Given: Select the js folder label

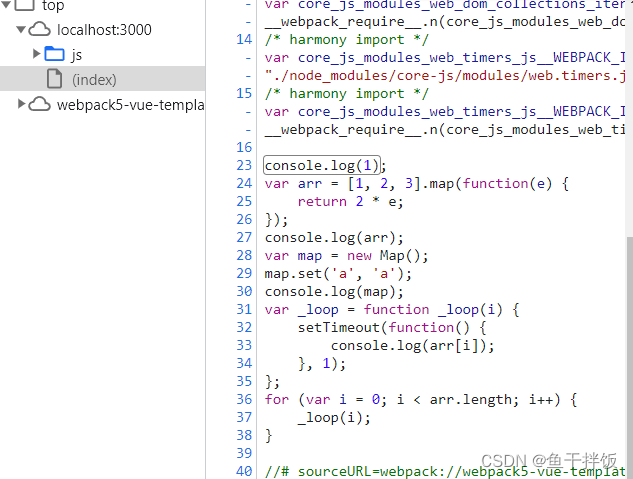Looking at the screenshot, I should click(77, 54).
